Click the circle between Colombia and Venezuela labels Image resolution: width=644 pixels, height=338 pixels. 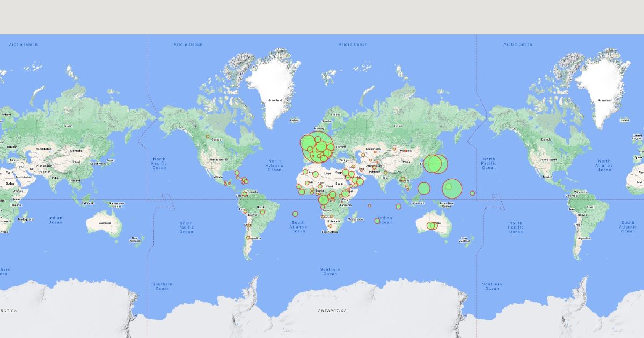245,193
